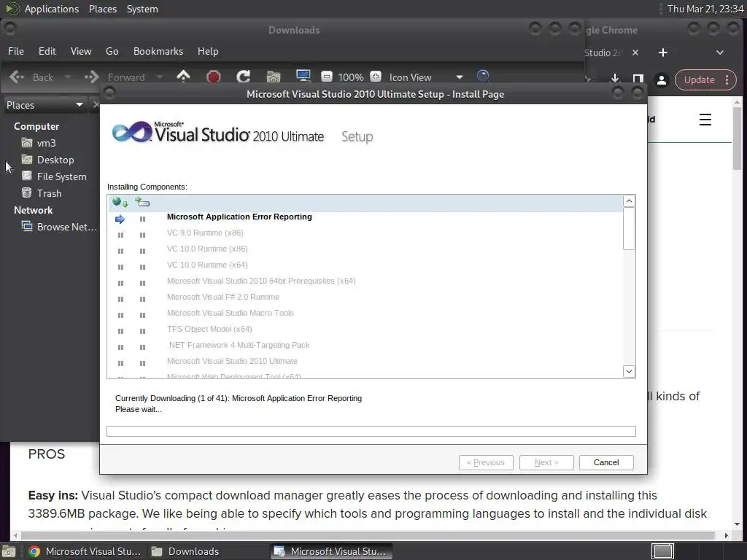Select .NET Framework 4 Multi-Targeting Pack row
The width and height of the screenshot is (747, 560).
coord(365,345)
